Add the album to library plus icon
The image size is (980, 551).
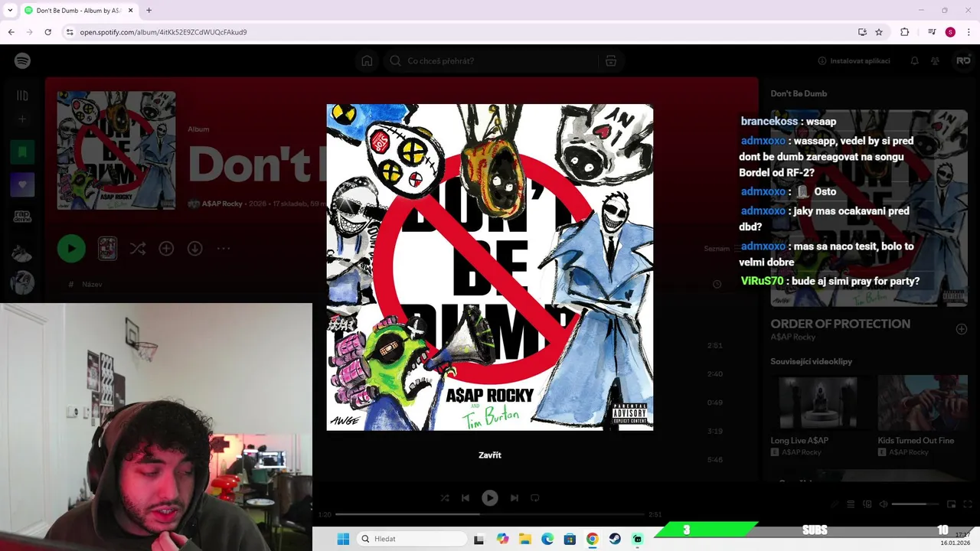[166, 249]
